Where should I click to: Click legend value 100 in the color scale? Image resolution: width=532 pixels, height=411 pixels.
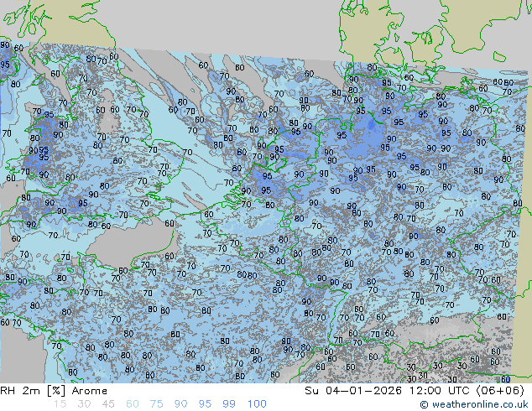point(257,404)
